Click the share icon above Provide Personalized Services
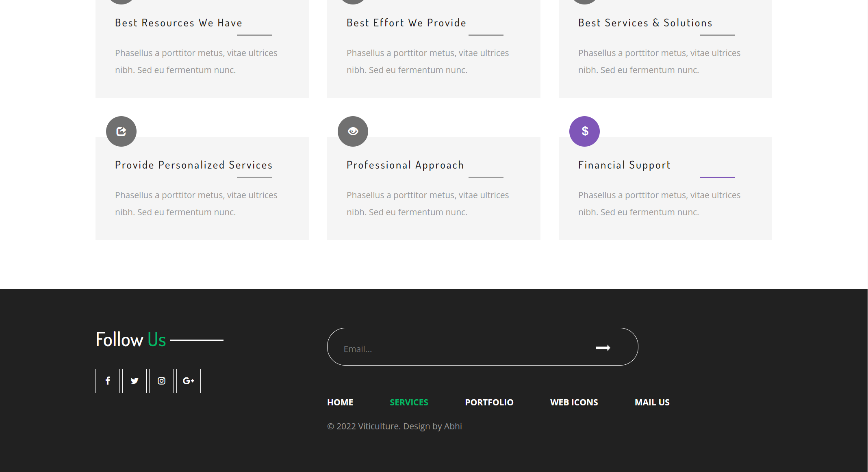The image size is (868, 472). 121,131
